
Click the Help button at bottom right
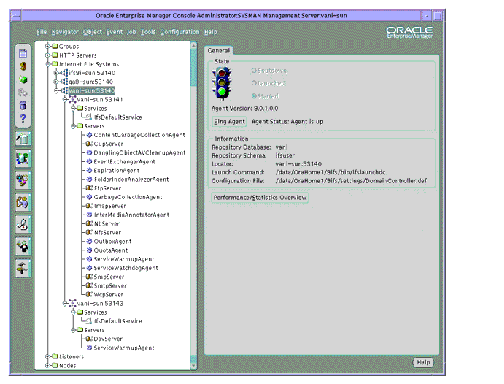(423, 362)
